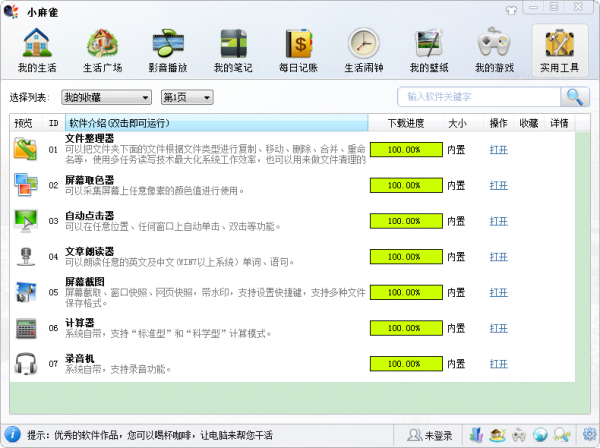Open the 我的生活 home section
This screenshot has width=600, height=448.
(37, 51)
